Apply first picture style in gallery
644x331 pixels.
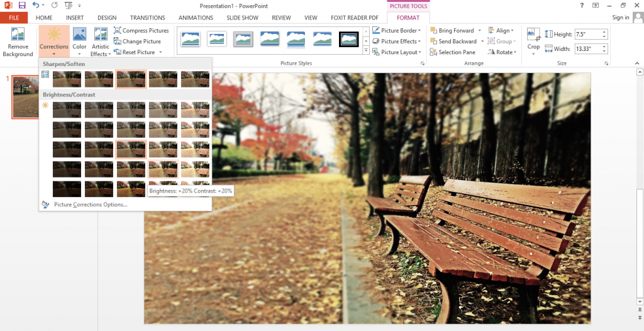(x=190, y=39)
